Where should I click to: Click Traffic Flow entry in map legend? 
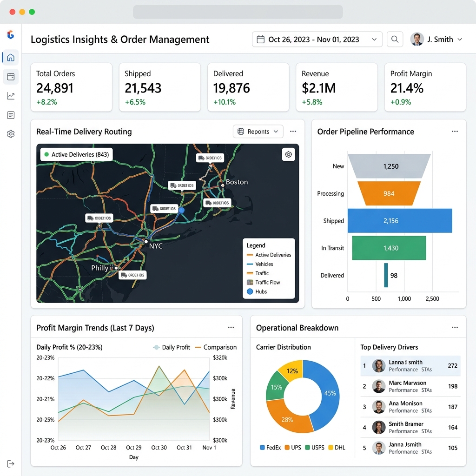(x=264, y=282)
